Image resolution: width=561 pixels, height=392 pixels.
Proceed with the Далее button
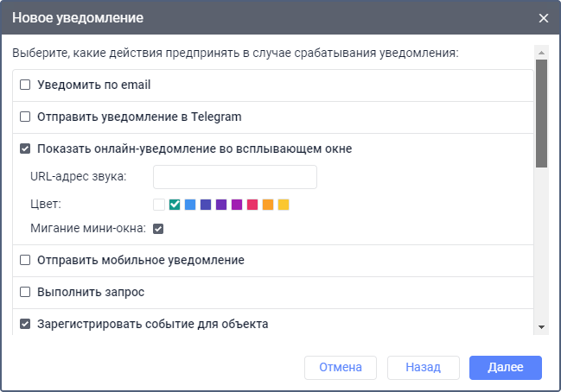tap(506, 367)
